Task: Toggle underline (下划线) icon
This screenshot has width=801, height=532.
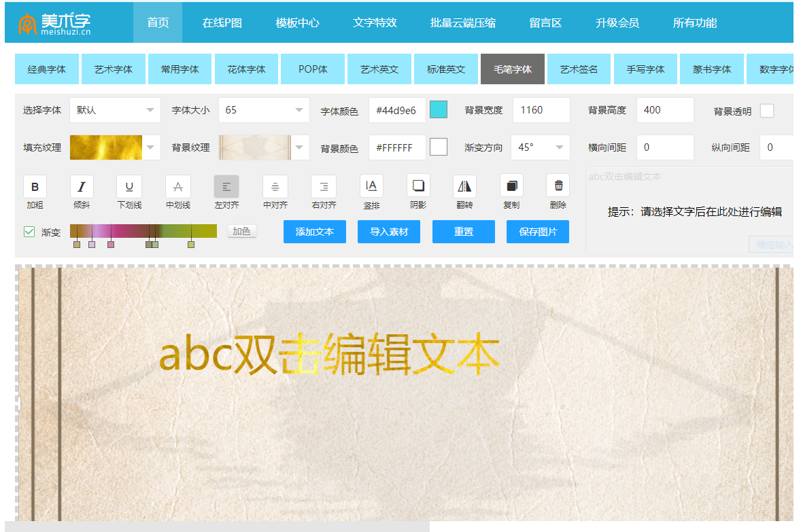Action: [129, 187]
